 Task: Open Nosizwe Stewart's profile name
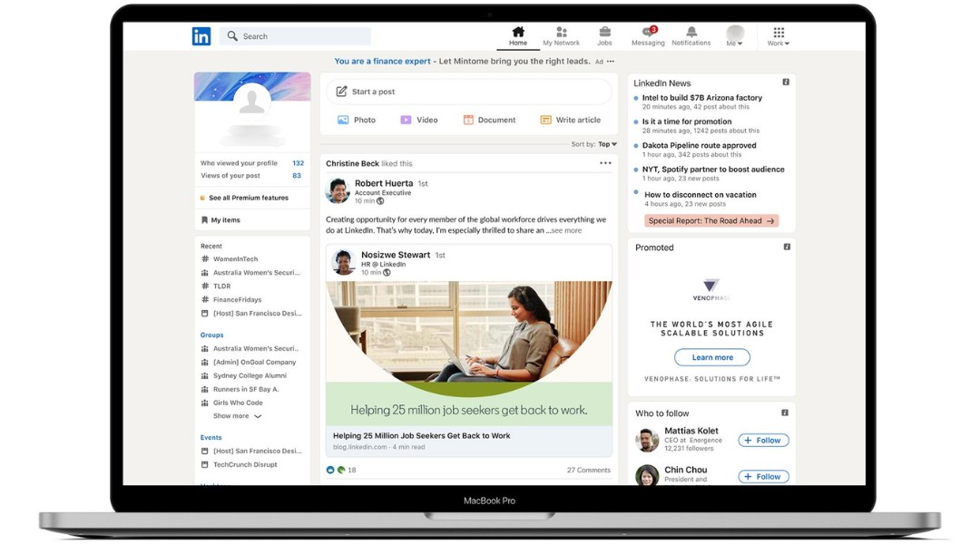pos(396,255)
